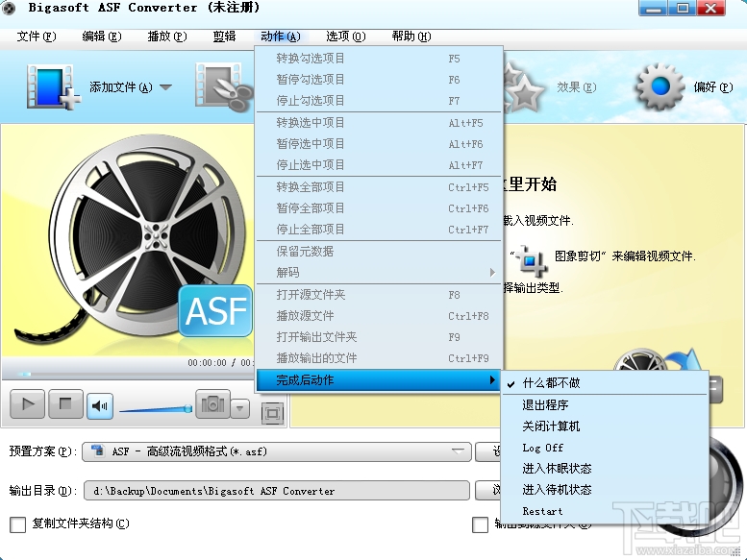Choose 退出程序 after completion

click(x=605, y=405)
